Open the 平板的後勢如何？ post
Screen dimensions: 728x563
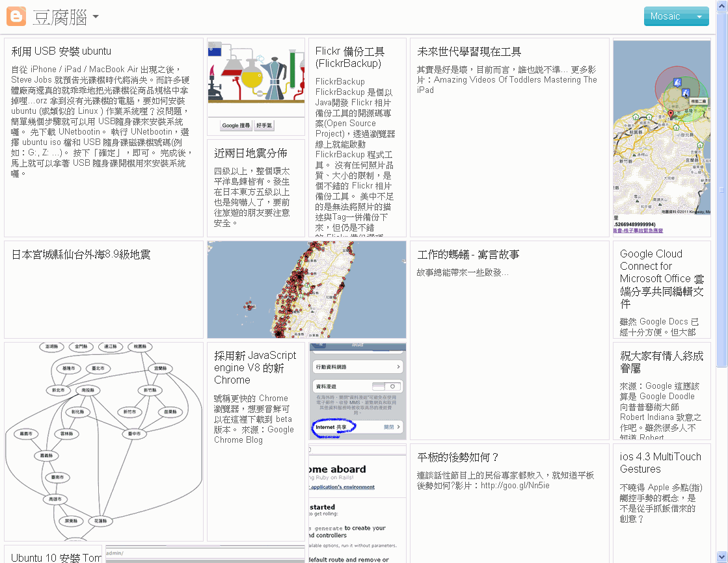point(509,503)
